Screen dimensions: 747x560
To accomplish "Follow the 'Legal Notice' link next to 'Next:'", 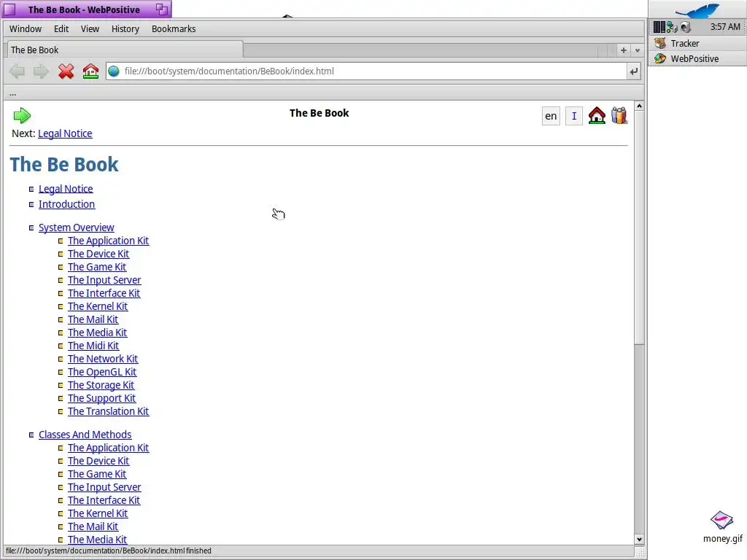I will [65, 134].
